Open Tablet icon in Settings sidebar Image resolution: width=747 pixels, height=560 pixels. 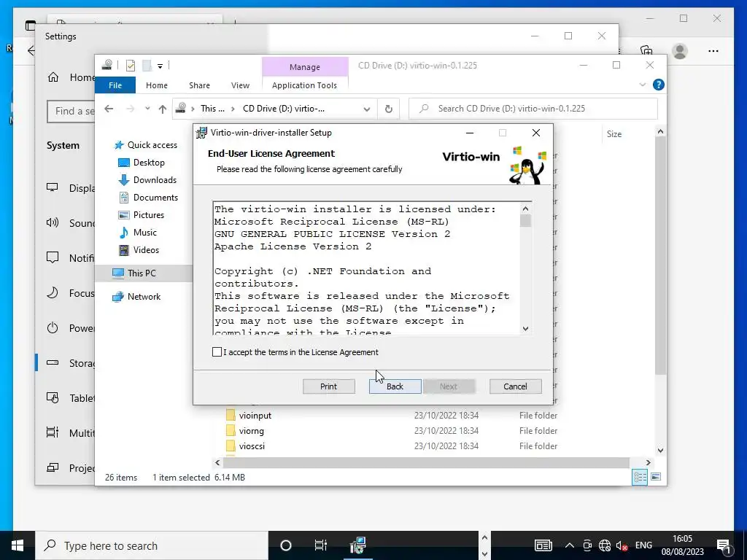tap(53, 397)
